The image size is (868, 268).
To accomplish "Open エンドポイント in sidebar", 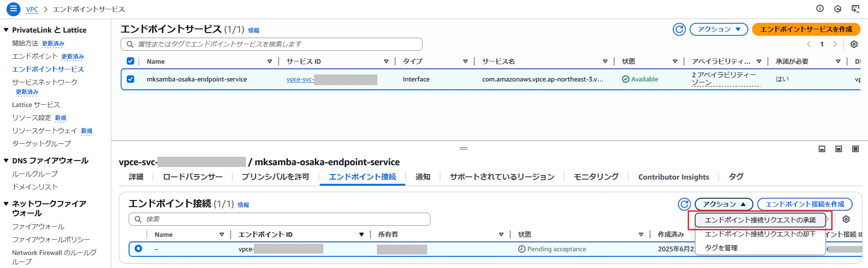I will (x=35, y=56).
